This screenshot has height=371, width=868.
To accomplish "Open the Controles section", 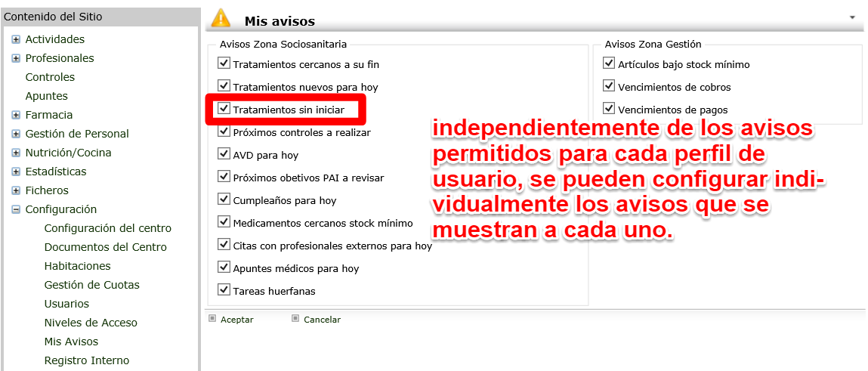I will [50, 77].
